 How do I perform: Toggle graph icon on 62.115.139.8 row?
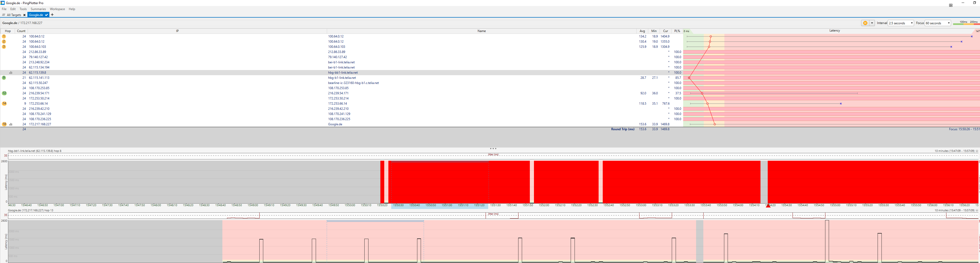[11, 73]
